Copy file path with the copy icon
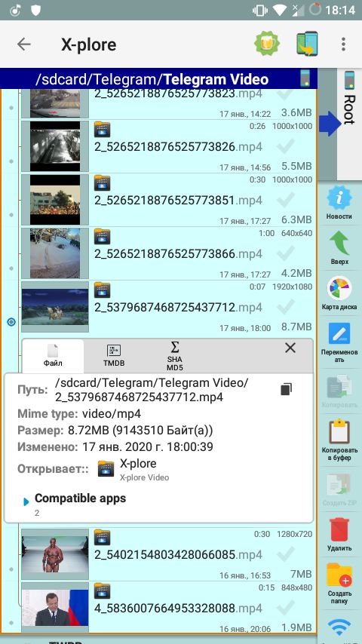The height and width of the screenshot is (644, 362). point(287,389)
